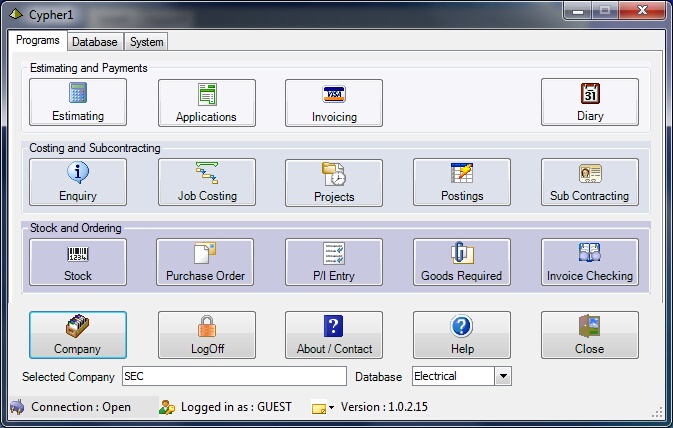Open the Projects module
Viewport: 673px width, 428px height.
point(333,183)
